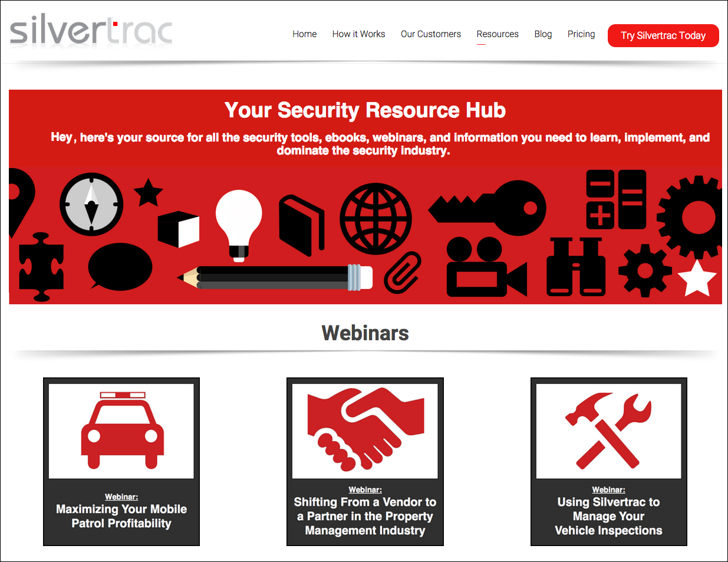Open the handshake webinar thumbnail
This screenshot has height=562, width=728.
pyautogui.click(x=365, y=431)
